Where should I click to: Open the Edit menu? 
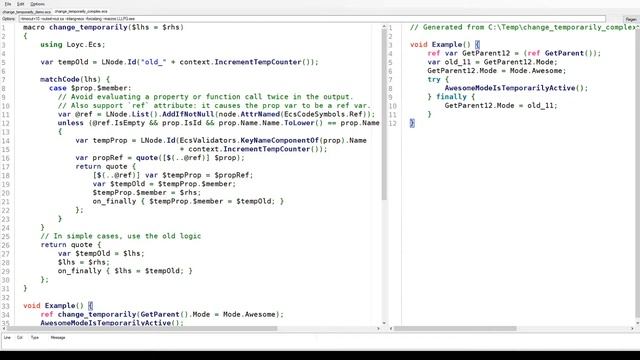point(20,4)
